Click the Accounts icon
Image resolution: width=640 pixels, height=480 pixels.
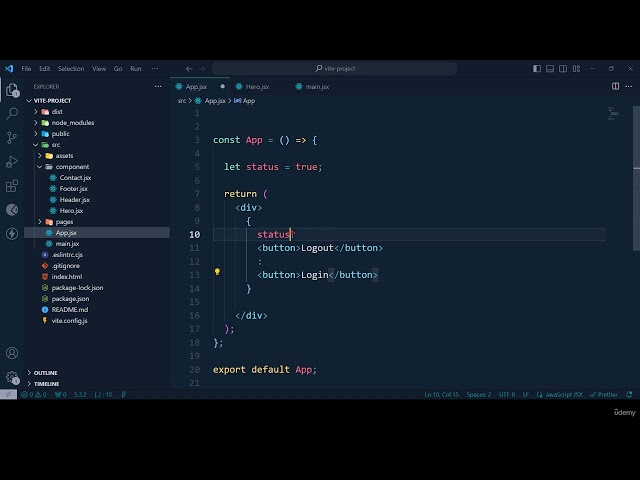(12, 353)
